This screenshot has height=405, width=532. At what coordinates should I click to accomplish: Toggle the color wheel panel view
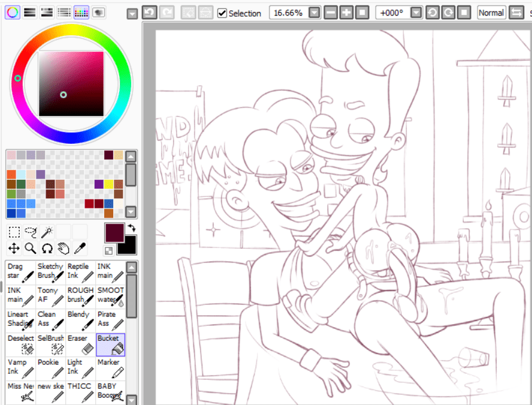[12, 12]
